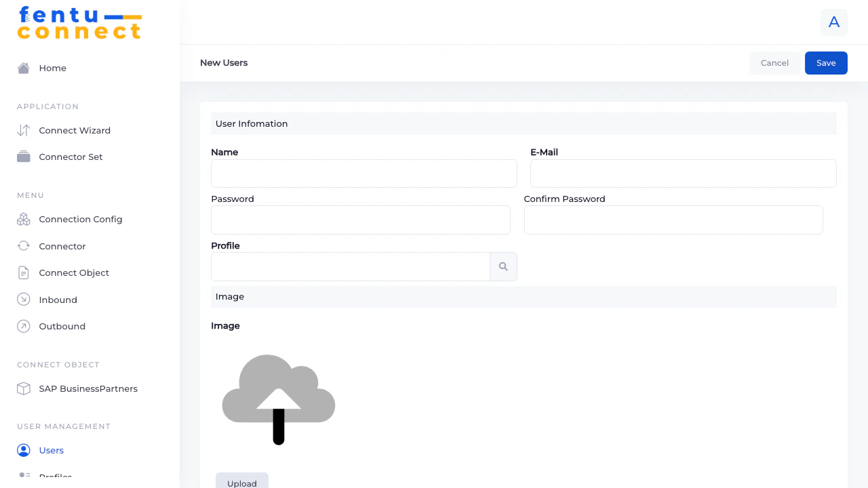Click the Inbound arrow icon
This screenshot has width=868, height=488.
pos(23,299)
